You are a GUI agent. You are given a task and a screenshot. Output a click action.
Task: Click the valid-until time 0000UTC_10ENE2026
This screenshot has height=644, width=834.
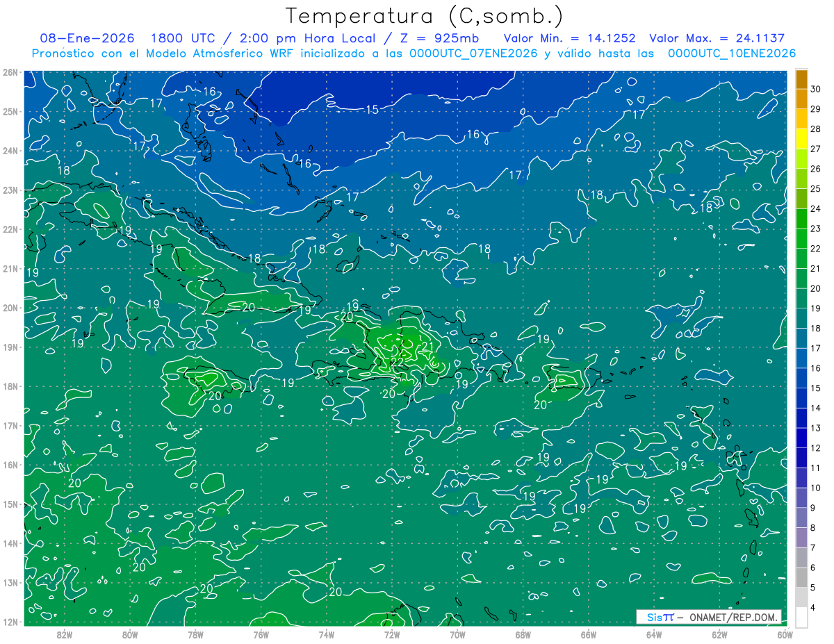[x=732, y=53]
